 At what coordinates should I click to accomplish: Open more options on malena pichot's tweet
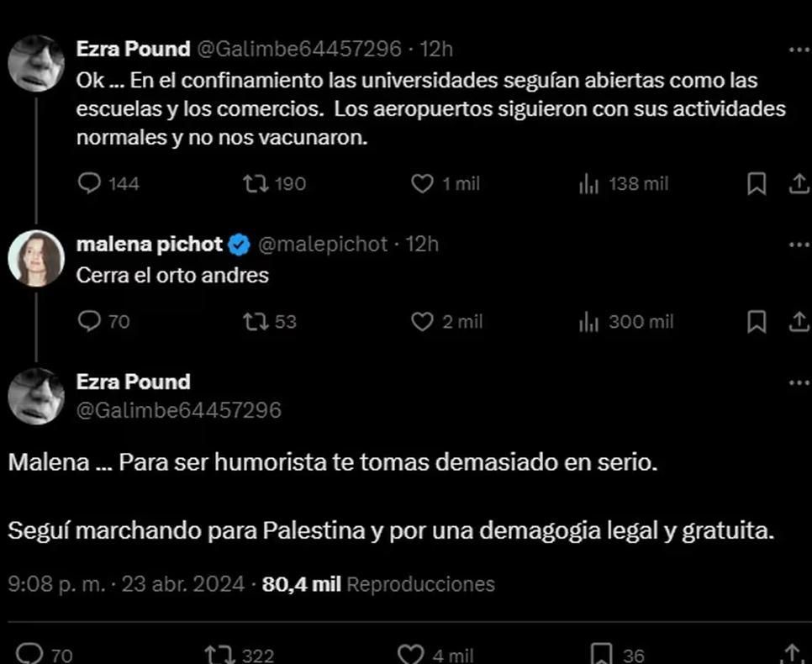[x=798, y=245]
